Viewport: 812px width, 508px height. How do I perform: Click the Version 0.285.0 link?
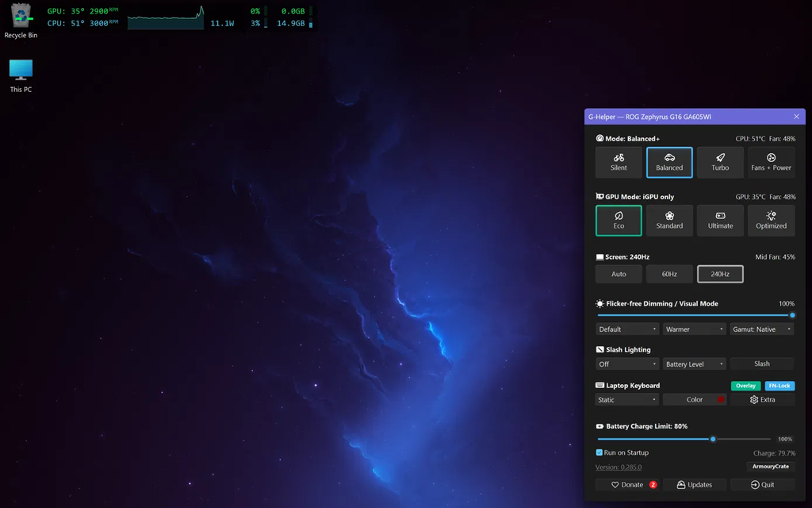pos(619,467)
